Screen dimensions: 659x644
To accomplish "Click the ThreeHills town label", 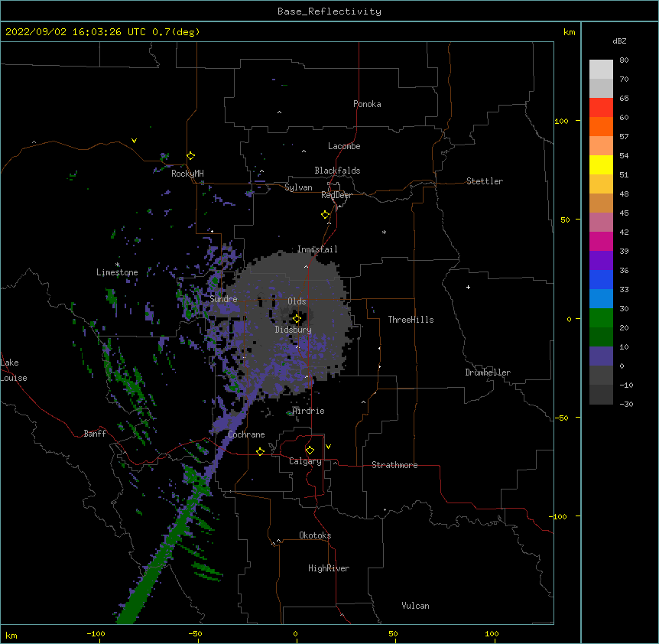I will (411, 320).
